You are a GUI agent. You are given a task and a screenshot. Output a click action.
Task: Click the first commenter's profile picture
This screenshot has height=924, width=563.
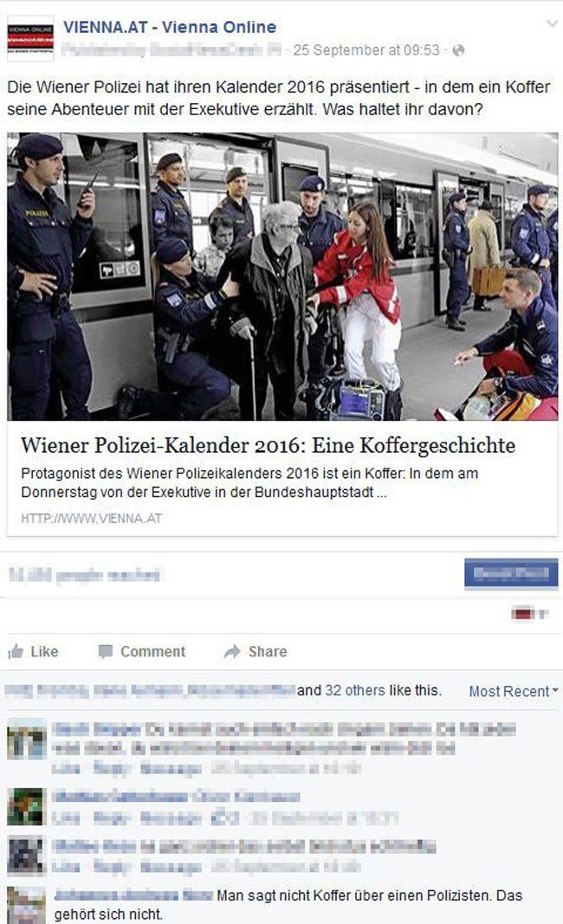point(27,739)
